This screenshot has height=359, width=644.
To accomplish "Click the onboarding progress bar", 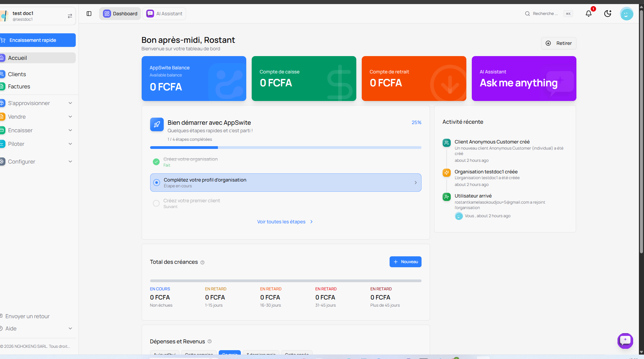I will pos(285,148).
